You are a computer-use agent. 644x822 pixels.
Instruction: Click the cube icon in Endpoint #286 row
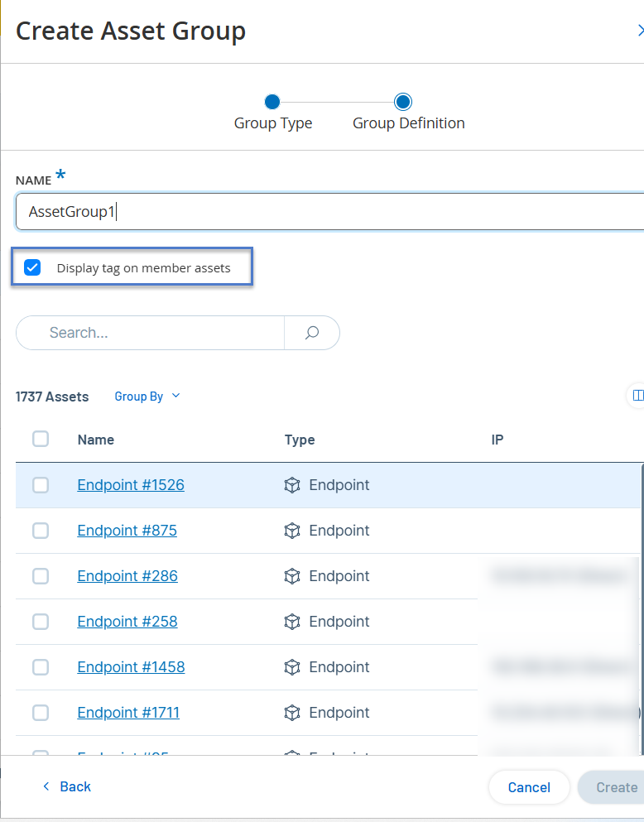tap(291, 576)
